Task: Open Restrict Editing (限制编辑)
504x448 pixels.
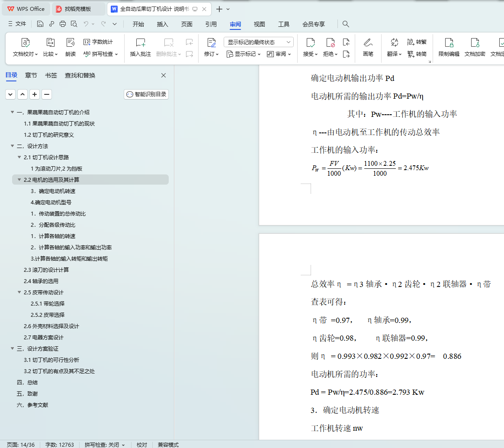Action: (x=449, y=47)
